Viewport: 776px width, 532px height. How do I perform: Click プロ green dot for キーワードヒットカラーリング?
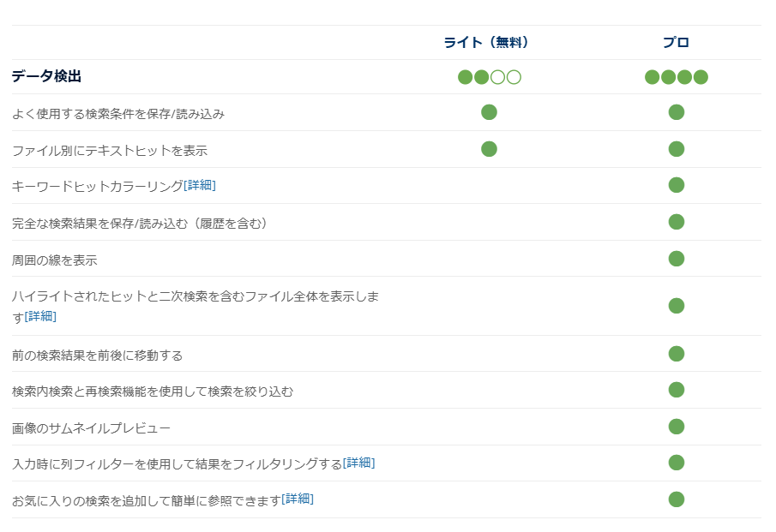coord(676,185)
